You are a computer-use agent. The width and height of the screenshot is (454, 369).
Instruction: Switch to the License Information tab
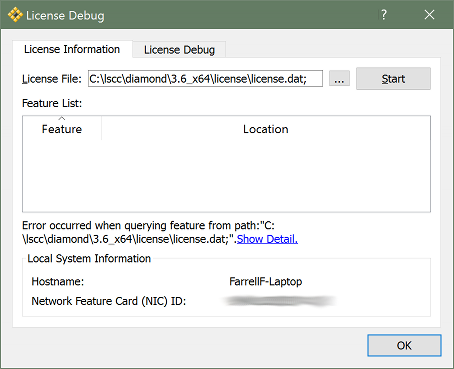(x=72, y=49)
